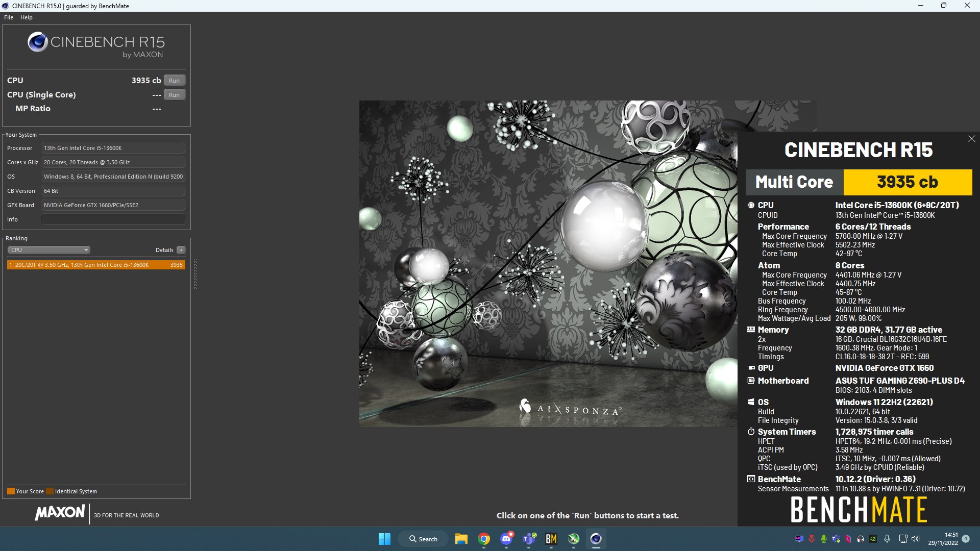This screenshot has width=980, height=551.
Task: Click the CB Version 64 Bit field
Action: [113, 191]
